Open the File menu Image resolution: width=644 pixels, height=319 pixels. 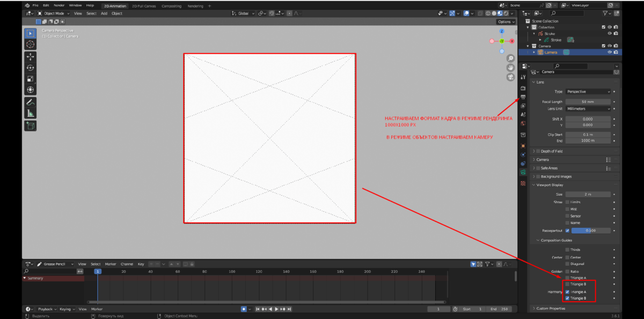35,5
